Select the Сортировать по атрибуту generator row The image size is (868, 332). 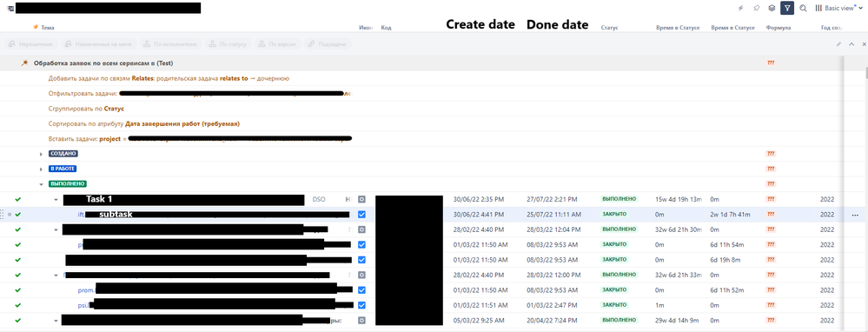coord(144,124)
